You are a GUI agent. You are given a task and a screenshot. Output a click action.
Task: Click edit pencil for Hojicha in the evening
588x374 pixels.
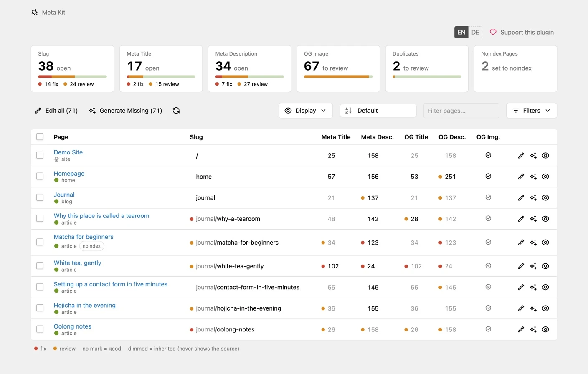[521, 308]
